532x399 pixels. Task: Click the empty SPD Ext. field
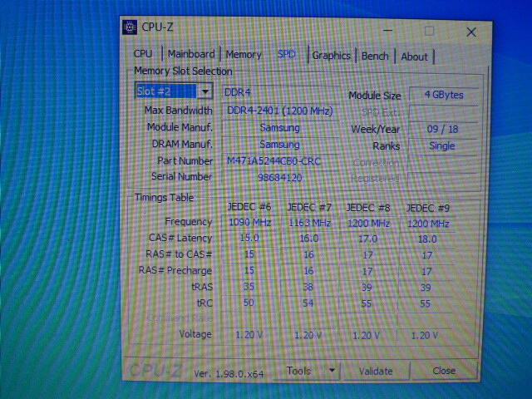(x=443, y=112)
